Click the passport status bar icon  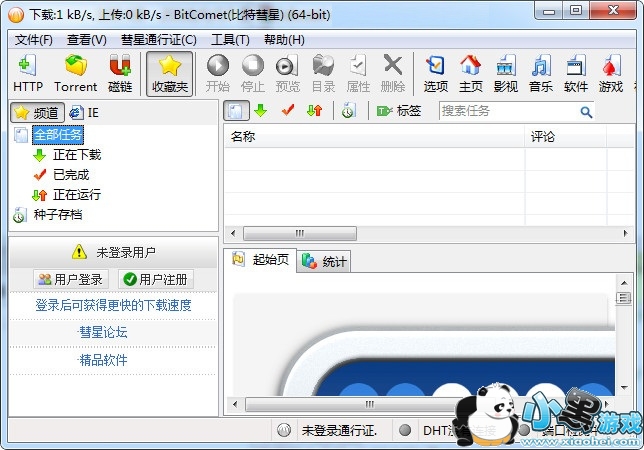click(284, 430)
